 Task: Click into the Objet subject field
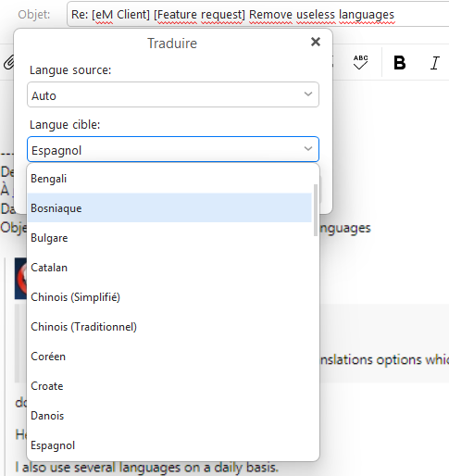[258, 14]
